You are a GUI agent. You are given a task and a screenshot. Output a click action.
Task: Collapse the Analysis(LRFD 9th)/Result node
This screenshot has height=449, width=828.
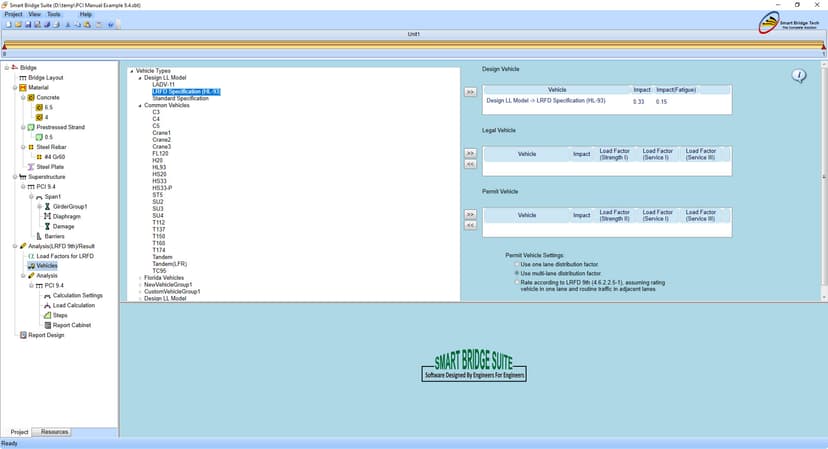pos(15,246)
